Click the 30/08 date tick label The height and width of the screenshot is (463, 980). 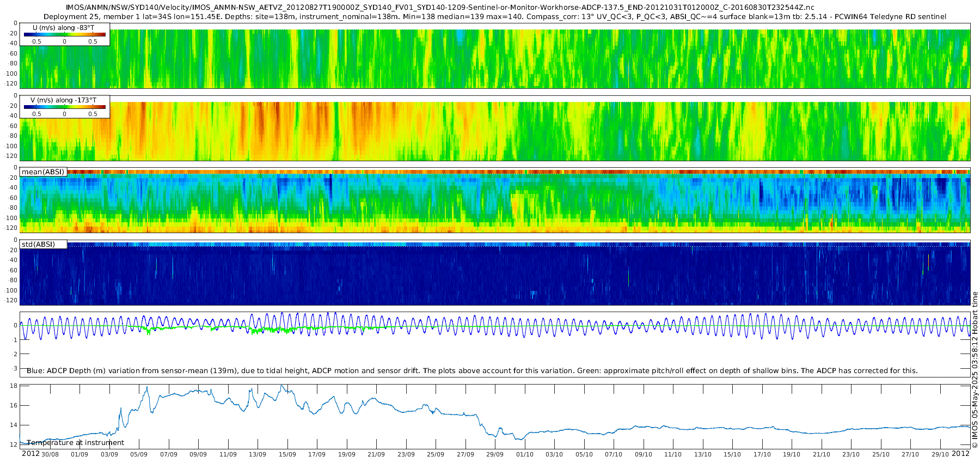(50, 454)
